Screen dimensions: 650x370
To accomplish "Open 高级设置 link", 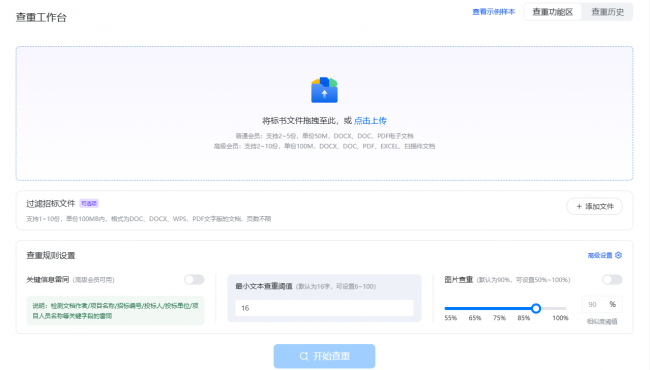I will [x=600, y=255].
